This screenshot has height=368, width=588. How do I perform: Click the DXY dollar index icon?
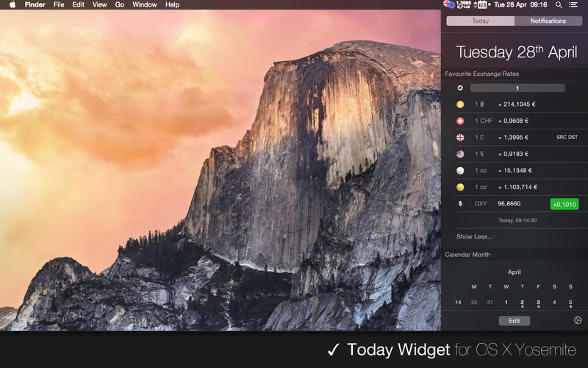pos(460,204)
